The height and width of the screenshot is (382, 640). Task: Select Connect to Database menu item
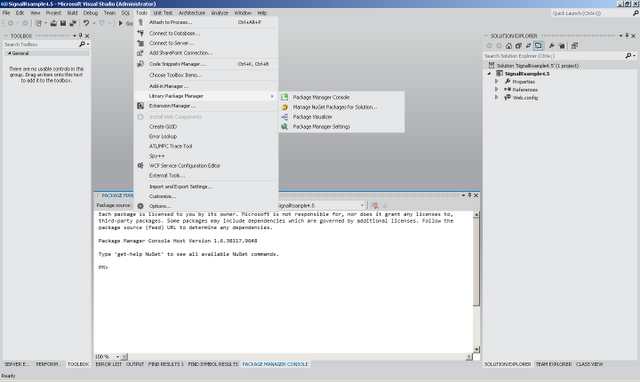tap(174, 33)
